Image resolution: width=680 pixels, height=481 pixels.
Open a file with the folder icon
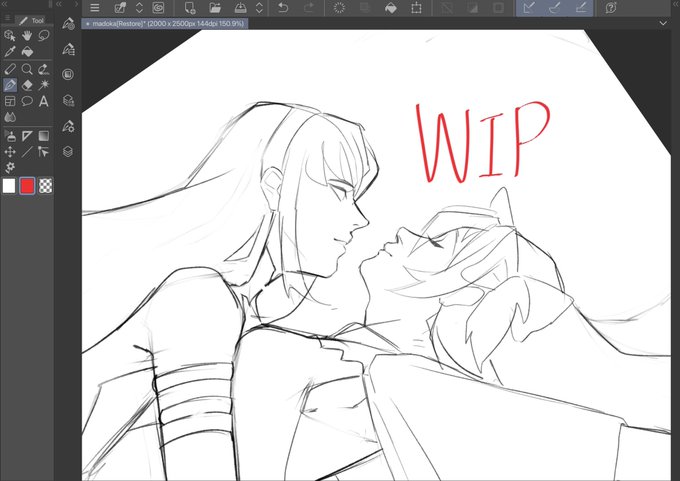pyautogui.click(x=215, y=8)
